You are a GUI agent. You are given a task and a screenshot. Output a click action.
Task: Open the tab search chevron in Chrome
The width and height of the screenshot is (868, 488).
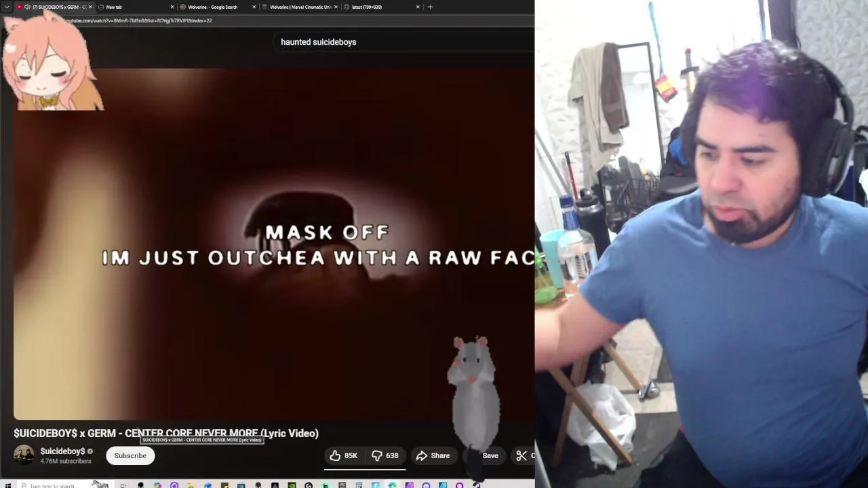click(x=7, y=7)
